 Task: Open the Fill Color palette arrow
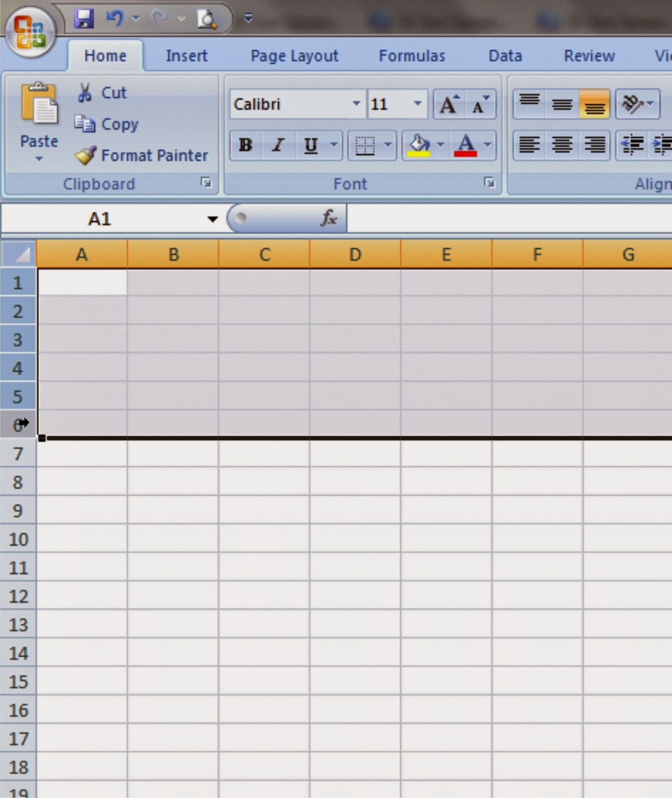(441, 145)
